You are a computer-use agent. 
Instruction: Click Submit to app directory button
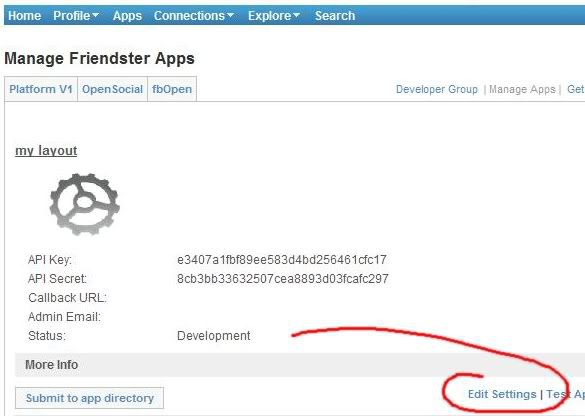click(x=90, y=398)
